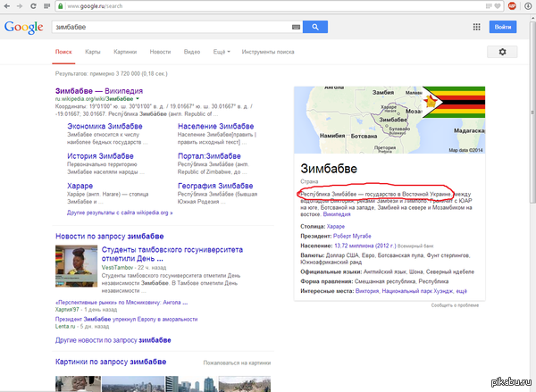Click the Войти sign-in button
Viewport: 536px width, 392px height.
point(503,28)
